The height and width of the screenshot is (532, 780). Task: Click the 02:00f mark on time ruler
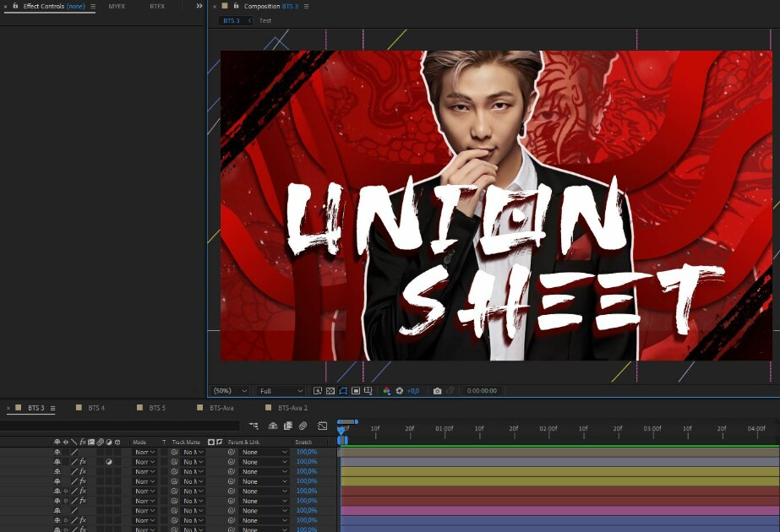548,429
